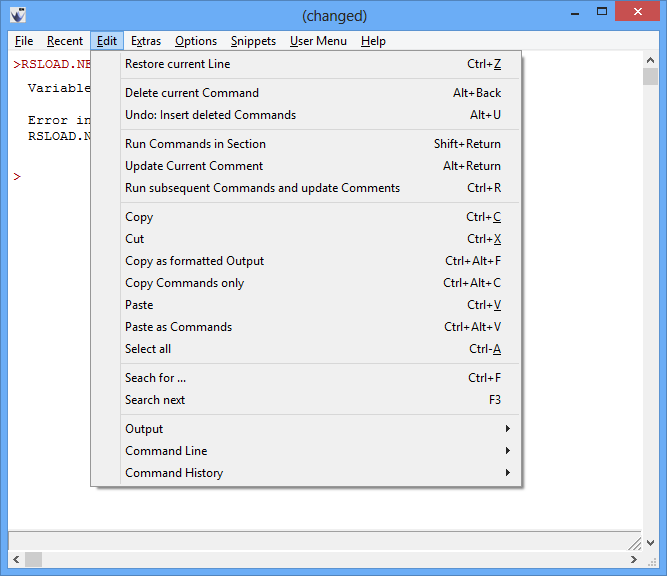Open the File menu
Viewport: 667px width, 576px height.
(24, 41)
